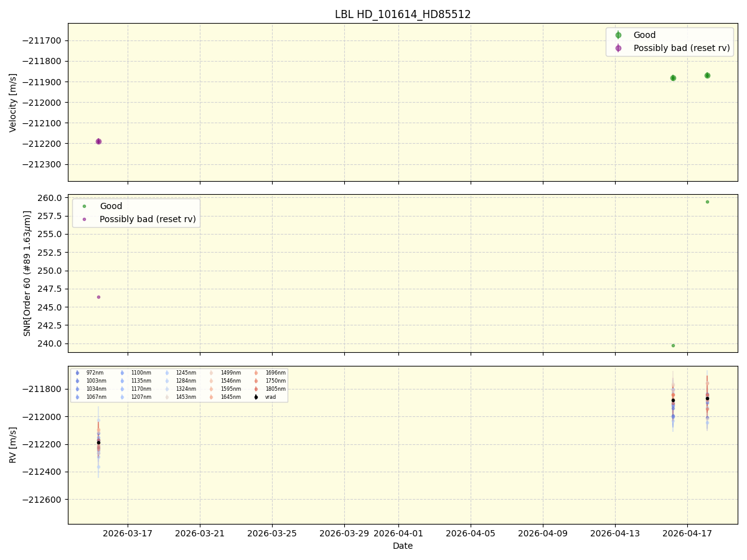Image resolution: width=747 pixels, height=560 pixels.
Task: Click the 1453nm legend marker
Action: click(x=167, y=397)
